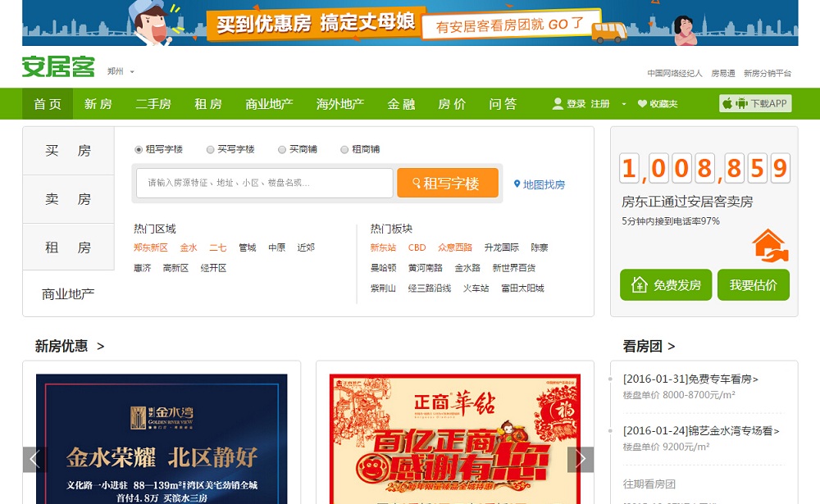This screenshot has width=820, height=504.
Task: Select the 众意西路 hot block
Action: (x=455, y=247)
